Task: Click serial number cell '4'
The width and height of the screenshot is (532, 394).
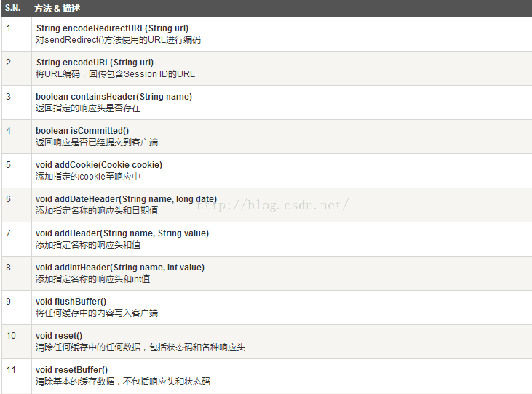Action: (17, 137)
